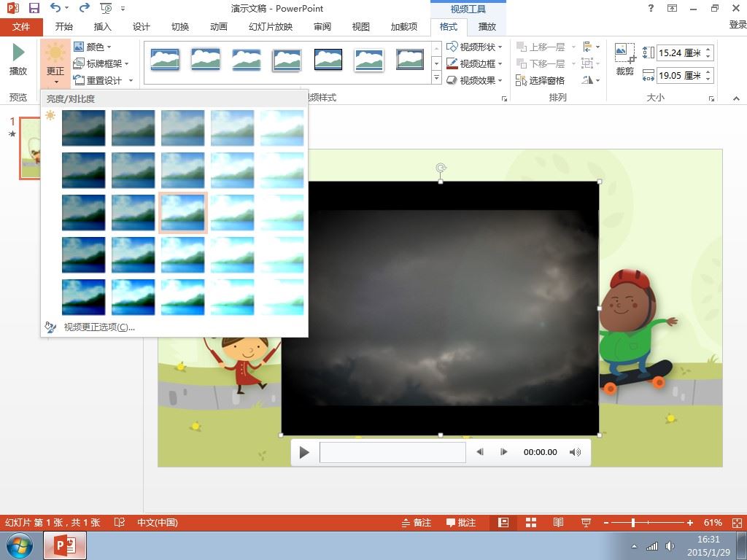Click the video width field 19.05 厘米
This screenshot has width=747, height=560.
pyautogui.click(x=679, y=75)
